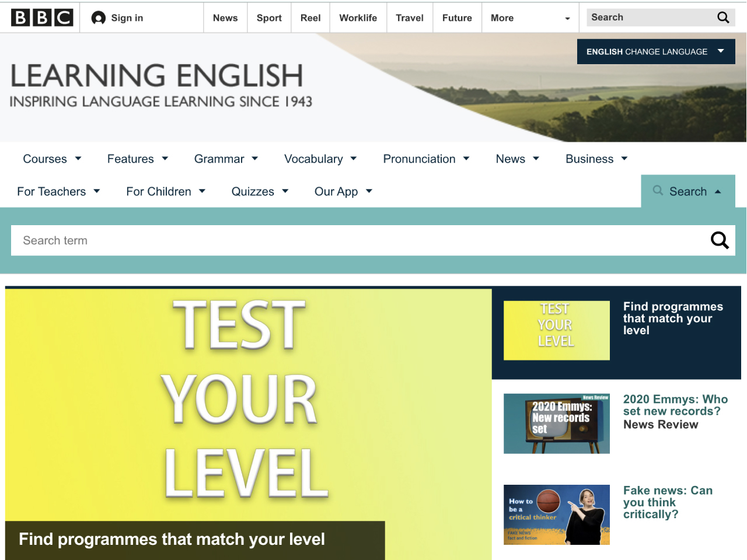Click the magnifier icon in Search term bar
This screenshot has width=747, height=560.
(x=720, y=240)
